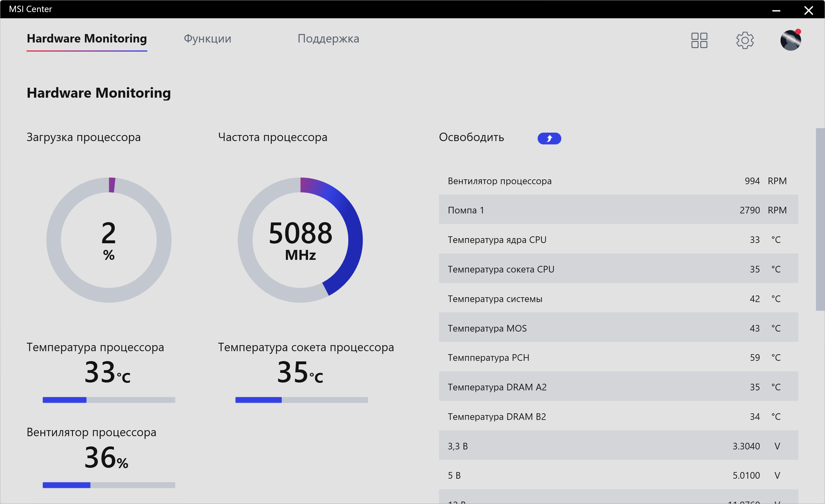This screenshot has width=825, height=504.
Task: Open the settings gear icon
Action: tap(745, 40)
